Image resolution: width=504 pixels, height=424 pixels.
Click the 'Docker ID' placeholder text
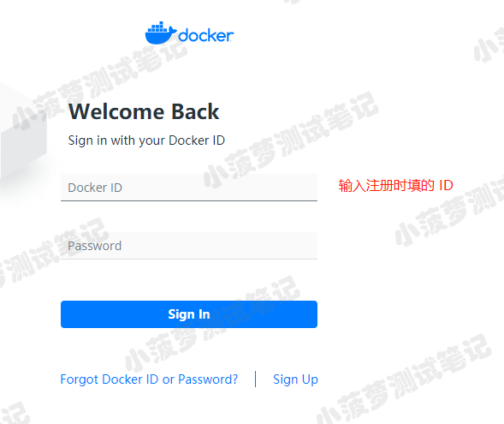(95, 188)
